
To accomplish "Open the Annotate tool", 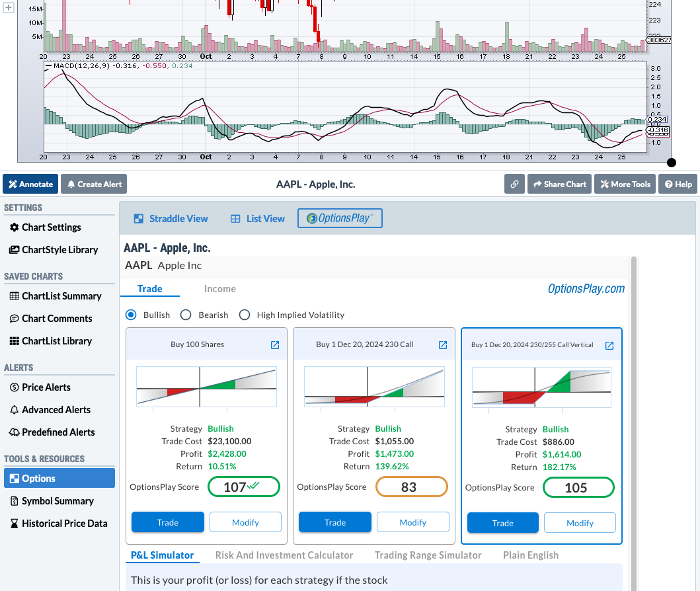I will 30,184.
